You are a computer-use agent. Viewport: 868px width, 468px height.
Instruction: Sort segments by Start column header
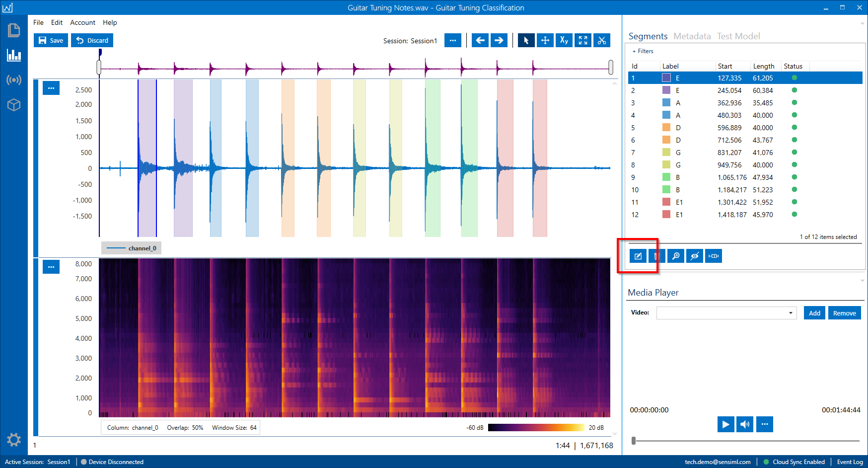click(x=724, y=66)
